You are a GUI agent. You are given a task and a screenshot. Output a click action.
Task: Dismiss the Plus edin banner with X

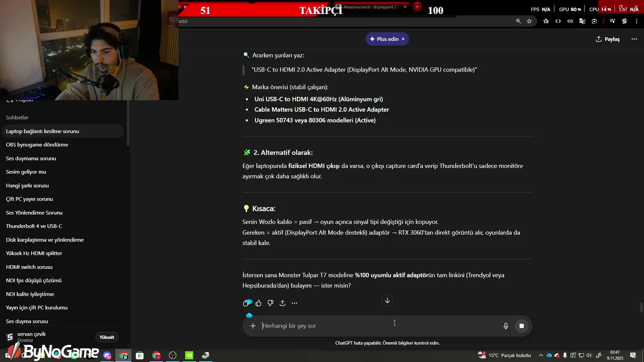pos(403,39)
